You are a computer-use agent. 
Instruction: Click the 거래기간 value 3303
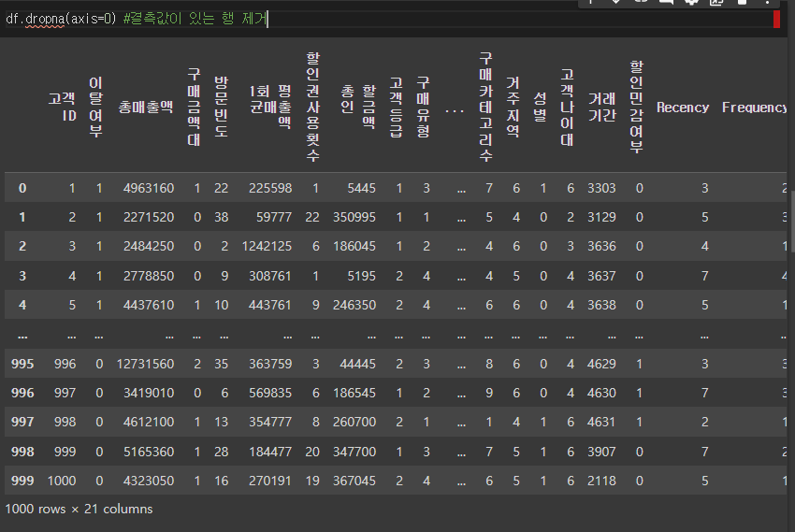[601, 189]
